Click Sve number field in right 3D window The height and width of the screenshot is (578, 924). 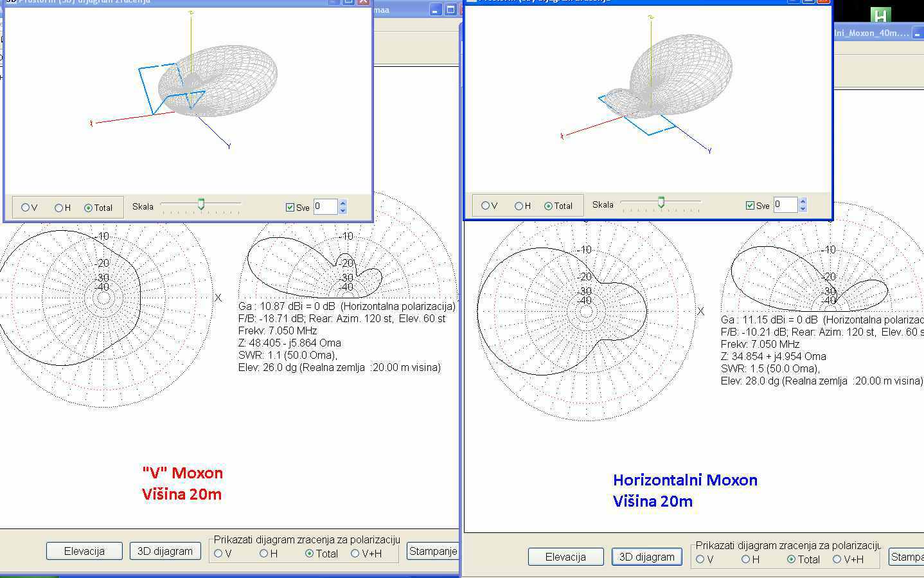pos(785,205)
